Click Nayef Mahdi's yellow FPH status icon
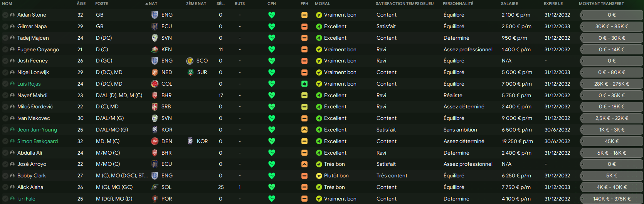 pos(304,95)
